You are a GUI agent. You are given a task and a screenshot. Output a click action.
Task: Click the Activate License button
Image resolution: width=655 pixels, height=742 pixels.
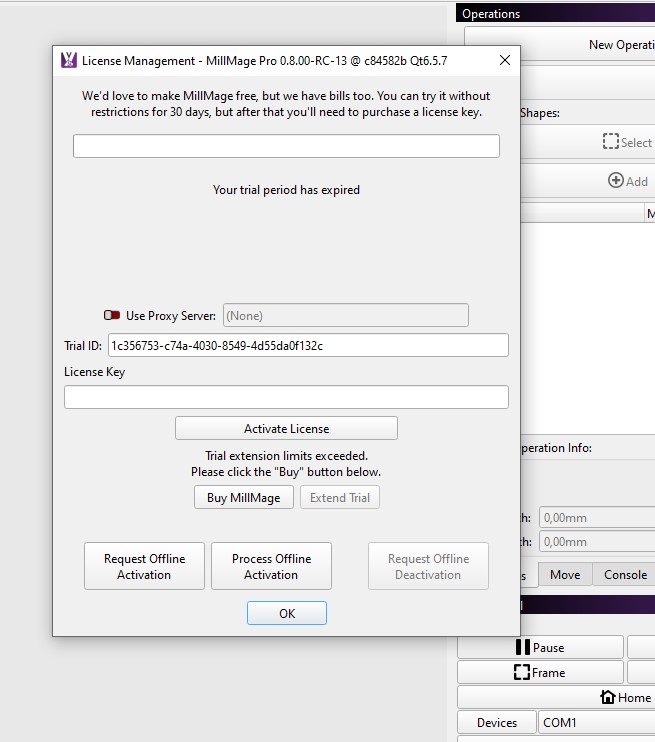tap(286, 428)
